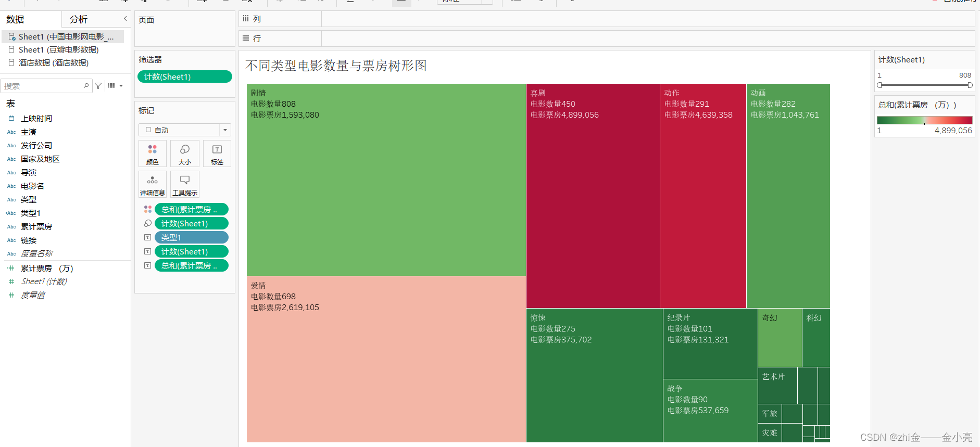Select the 国家及地区 field
Screen dimensions: 980x447
coord(40,159)
